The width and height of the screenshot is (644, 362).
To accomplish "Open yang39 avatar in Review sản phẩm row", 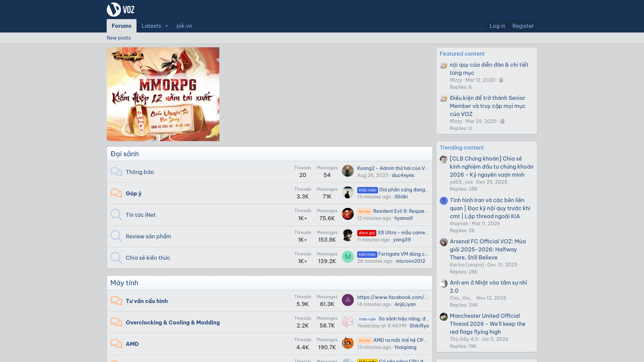I will [x=348, y=235].
